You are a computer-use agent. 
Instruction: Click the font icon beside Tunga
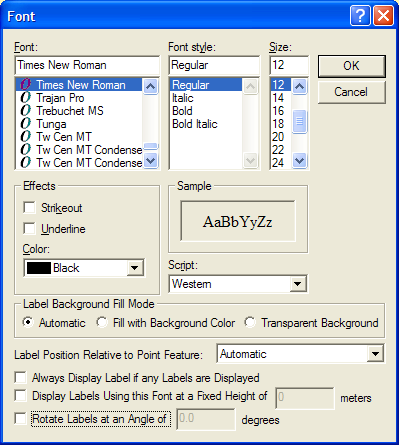click(26, 124)
